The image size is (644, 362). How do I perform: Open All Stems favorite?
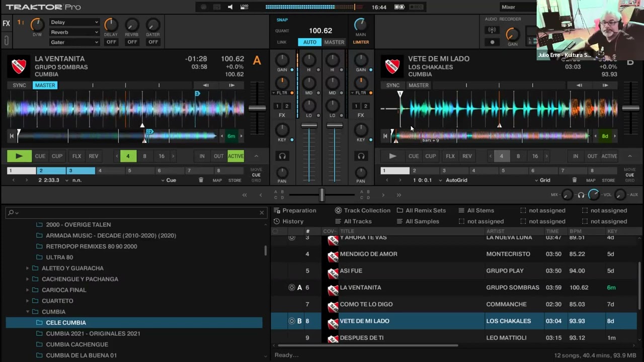tap(476, 211)
